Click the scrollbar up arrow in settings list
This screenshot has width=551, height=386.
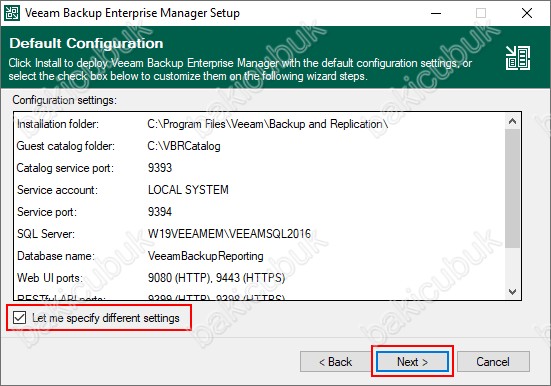[512, 121]
